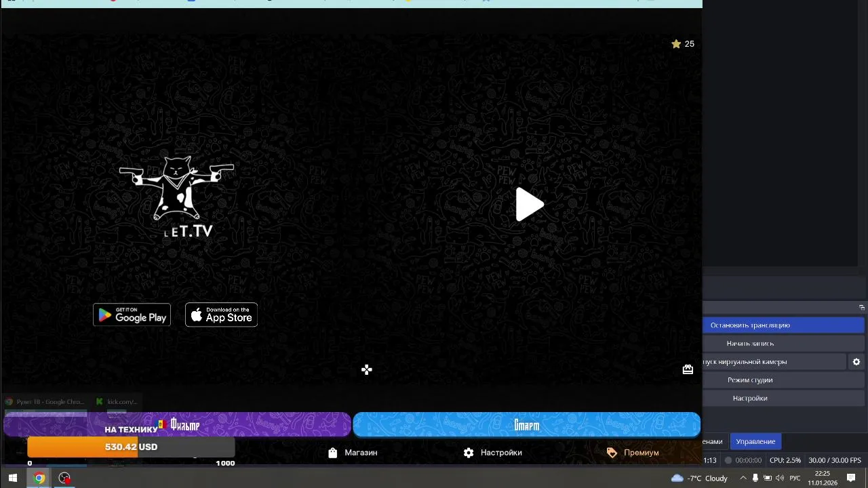
Task: Start the virtual camera in OBS
Action: coord(774,362)
